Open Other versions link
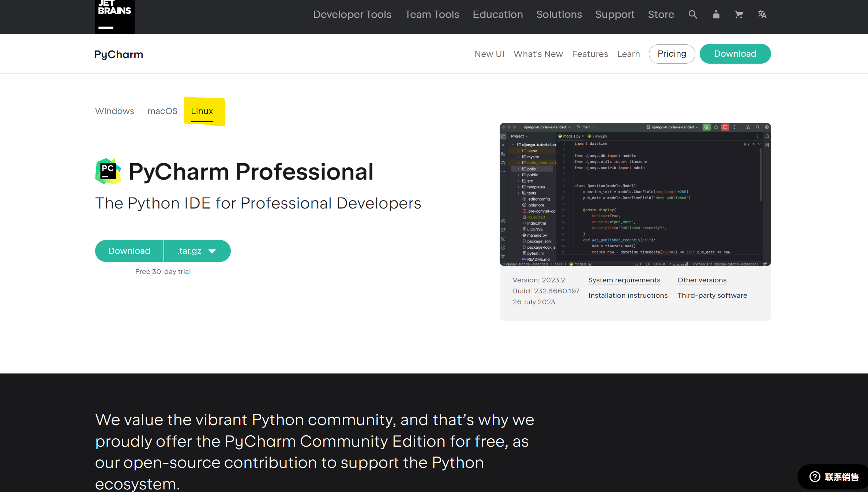Viewport: 868px width, 492px height. pos(702,280)
